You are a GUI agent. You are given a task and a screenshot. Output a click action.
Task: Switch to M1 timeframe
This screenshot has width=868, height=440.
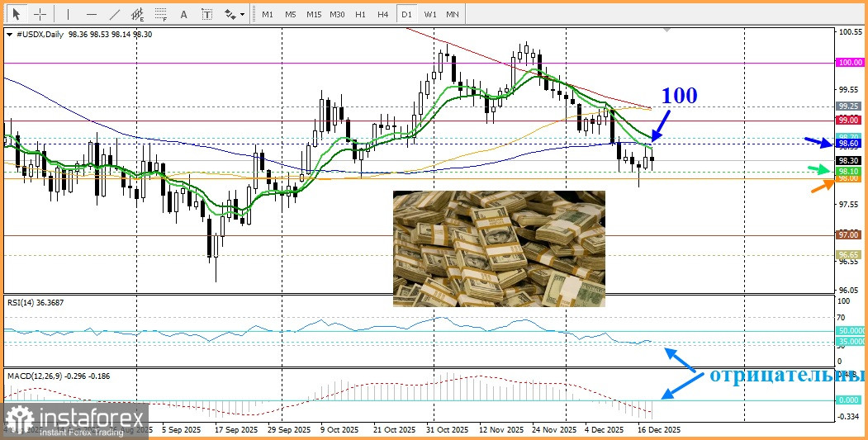click(268, 14)
